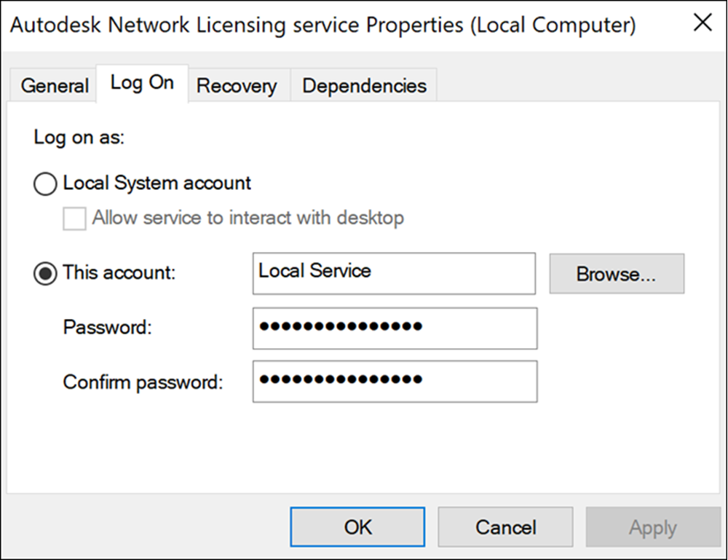728x560 pixels.
Task: Click the Local Service account name field
Action: coord(394,273)
